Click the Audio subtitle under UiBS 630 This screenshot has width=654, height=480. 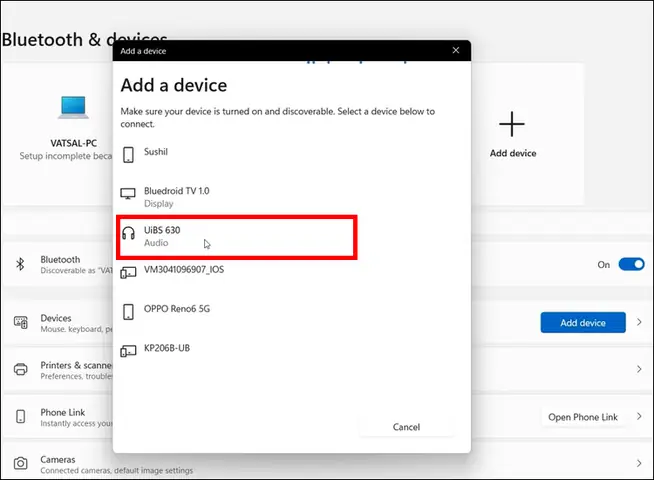coord(156,243)
